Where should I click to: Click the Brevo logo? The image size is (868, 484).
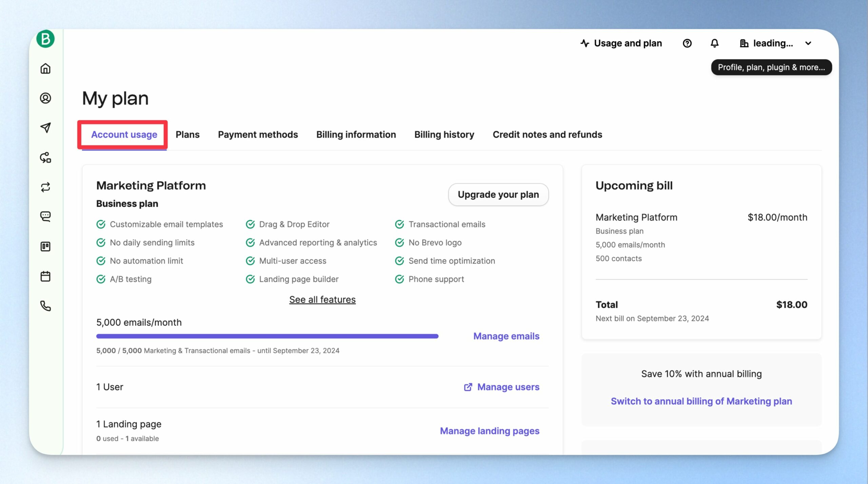pos(45,39)
